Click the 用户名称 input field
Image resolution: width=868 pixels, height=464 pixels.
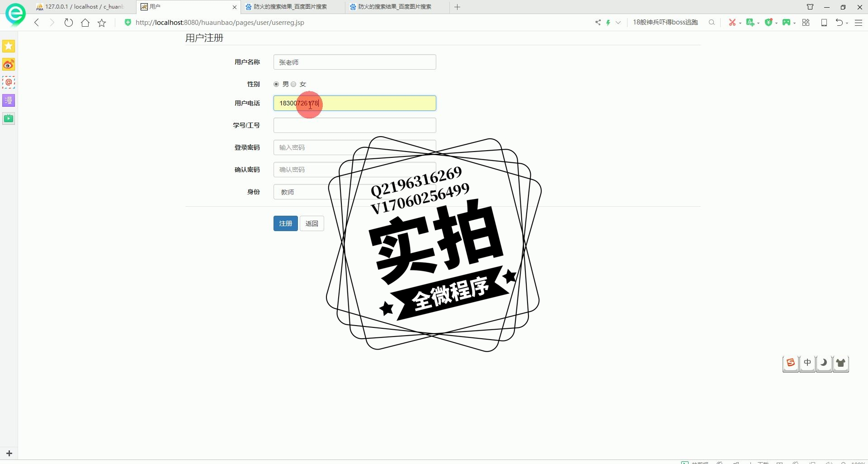(x=354, y=62)
